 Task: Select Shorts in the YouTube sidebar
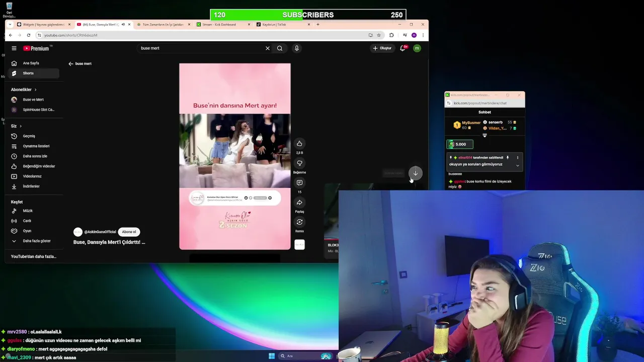[34, 73]
